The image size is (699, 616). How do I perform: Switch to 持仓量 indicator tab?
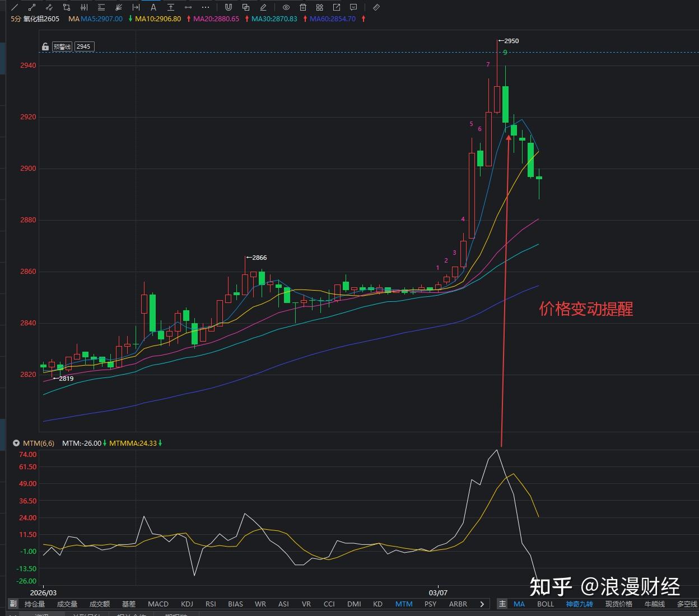click(x=35, y=604)
